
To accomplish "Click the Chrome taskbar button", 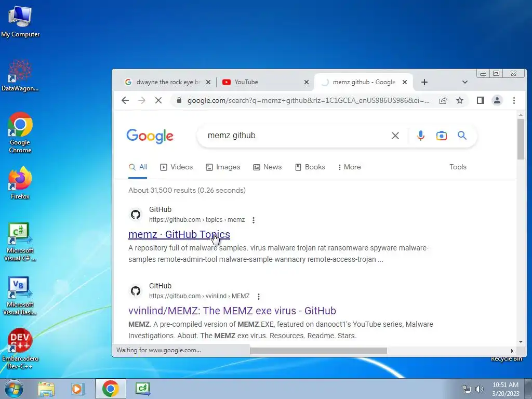I will [110, 389].
